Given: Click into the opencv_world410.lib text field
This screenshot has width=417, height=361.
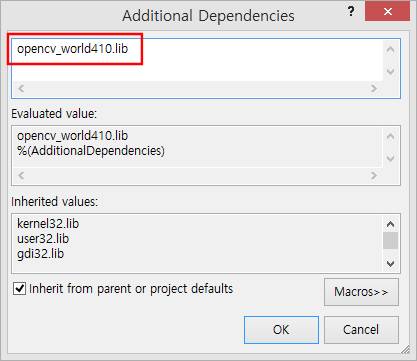Looking at the screenshot, I should click(197, 60).
